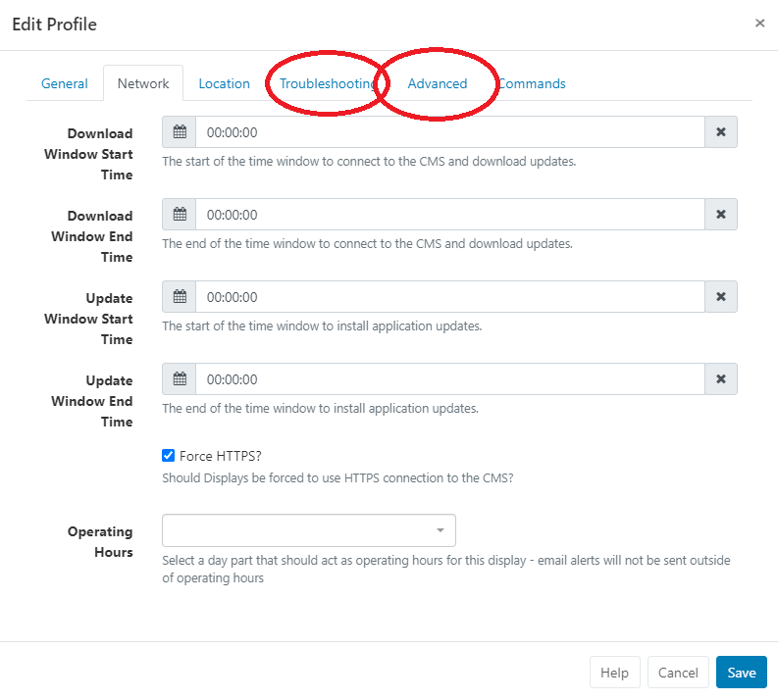Switch to the General tab
This screenshot has height=700, width=778.
(65, 83)
